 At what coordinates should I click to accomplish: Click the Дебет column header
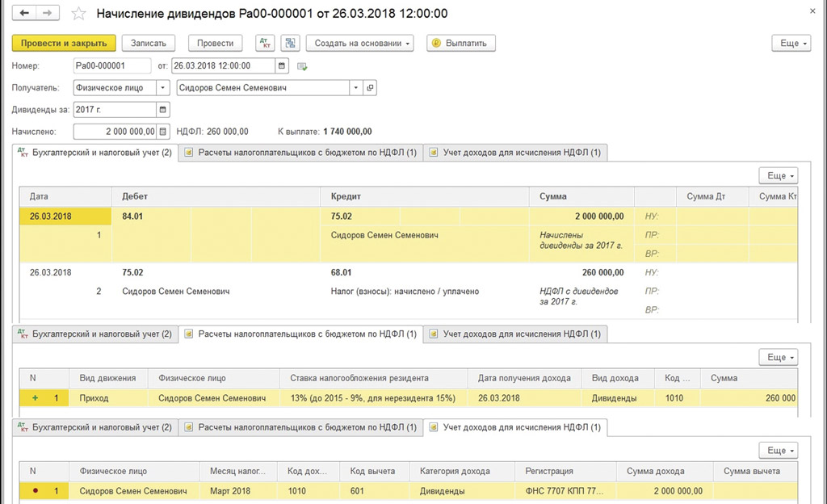coord(216,196)
